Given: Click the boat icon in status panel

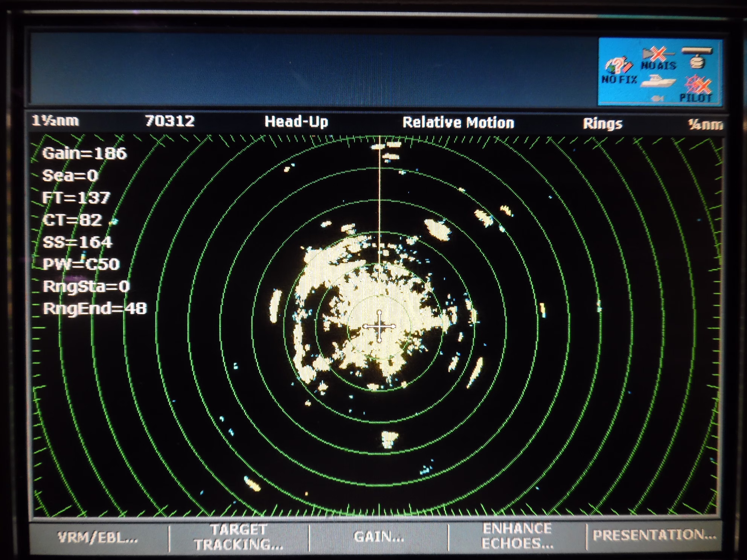Looking at the screenshot, I should [x=659, y=81].
